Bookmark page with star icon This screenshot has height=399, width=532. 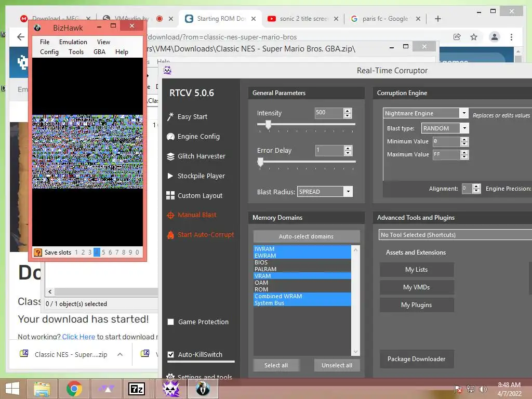474,37
